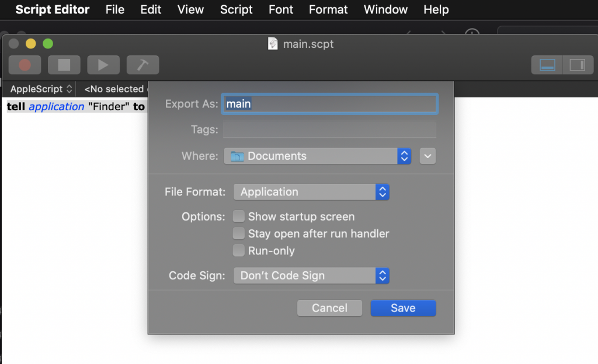Toggle the bottom log pane view
The image size is (598, 364).
tap(547, 65)
